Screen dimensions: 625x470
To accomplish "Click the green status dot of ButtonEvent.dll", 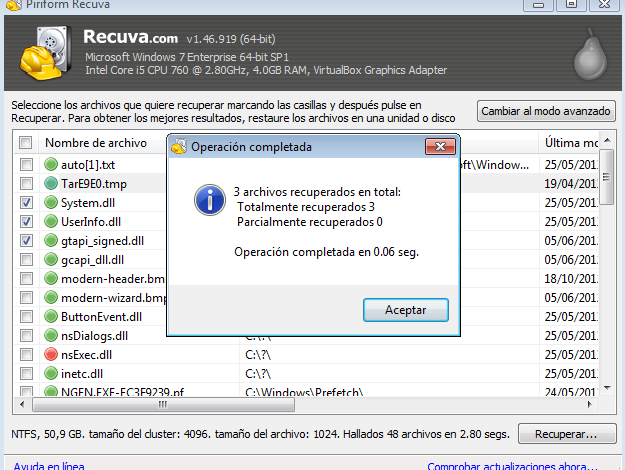I will (51, 317).
